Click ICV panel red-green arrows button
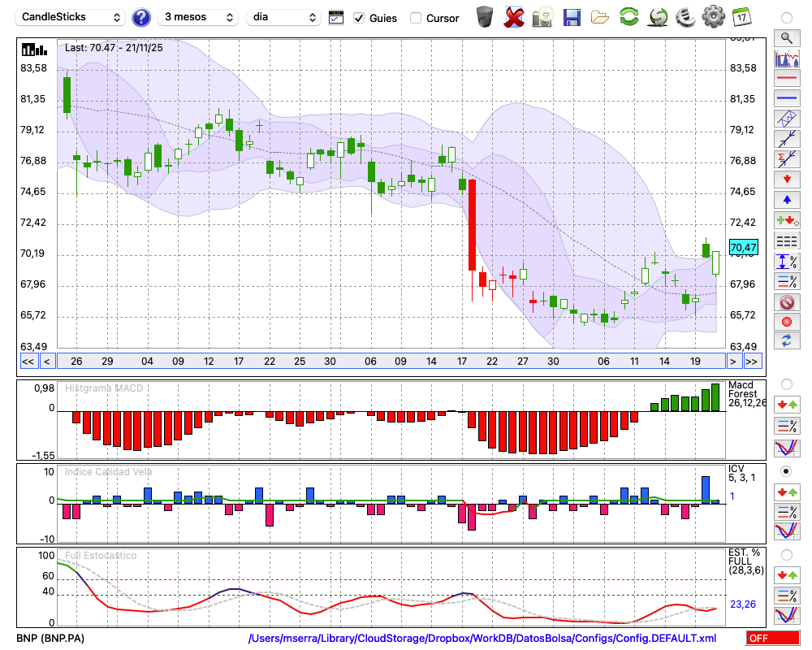This screenshot has height=650, width=812. point(787,492)
